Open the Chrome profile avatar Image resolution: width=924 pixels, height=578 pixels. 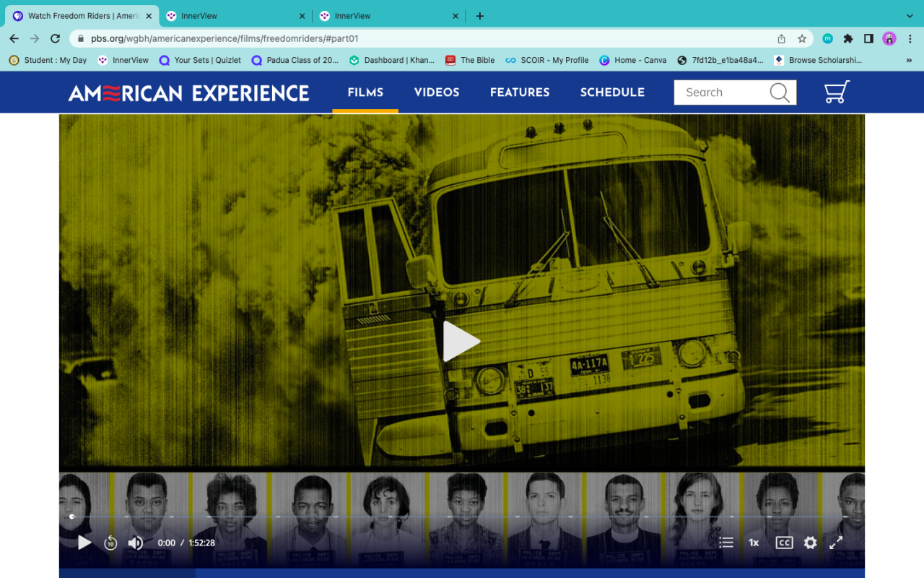[x=889, y=38]
